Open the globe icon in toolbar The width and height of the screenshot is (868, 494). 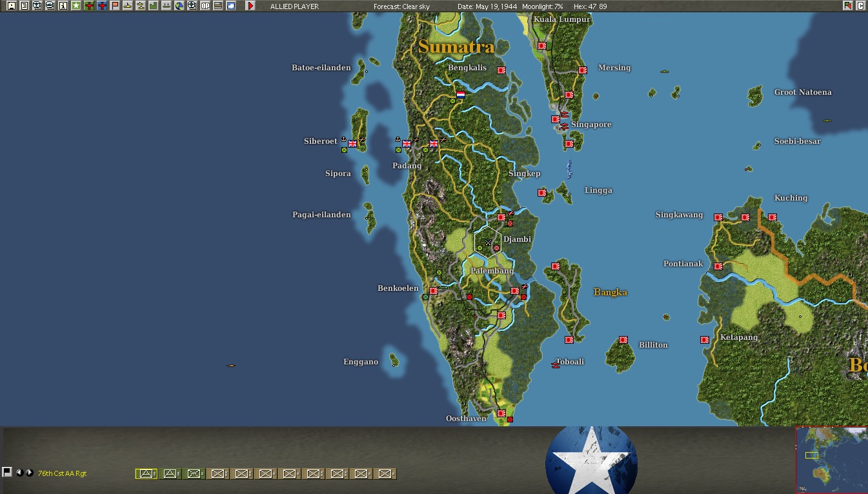pos(179,6)
